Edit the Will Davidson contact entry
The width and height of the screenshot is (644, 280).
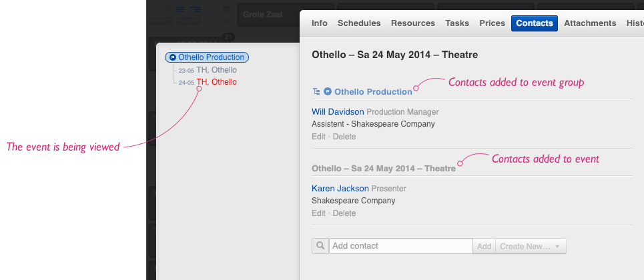pos(318,137)
